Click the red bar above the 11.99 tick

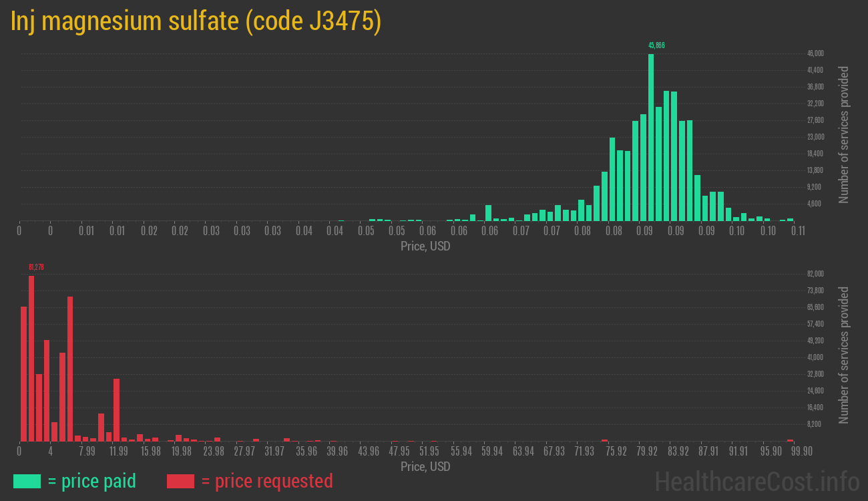point(116,409)
